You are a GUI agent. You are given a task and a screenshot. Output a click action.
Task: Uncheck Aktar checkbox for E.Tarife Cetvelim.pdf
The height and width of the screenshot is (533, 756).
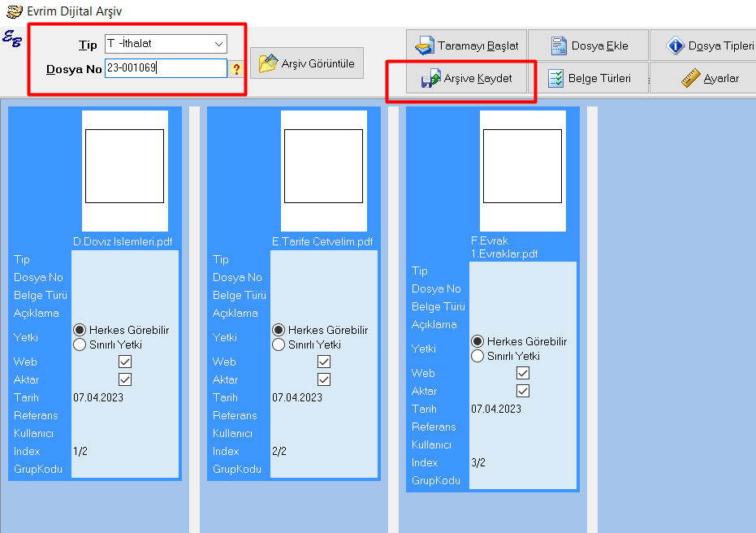coord(324,379)
